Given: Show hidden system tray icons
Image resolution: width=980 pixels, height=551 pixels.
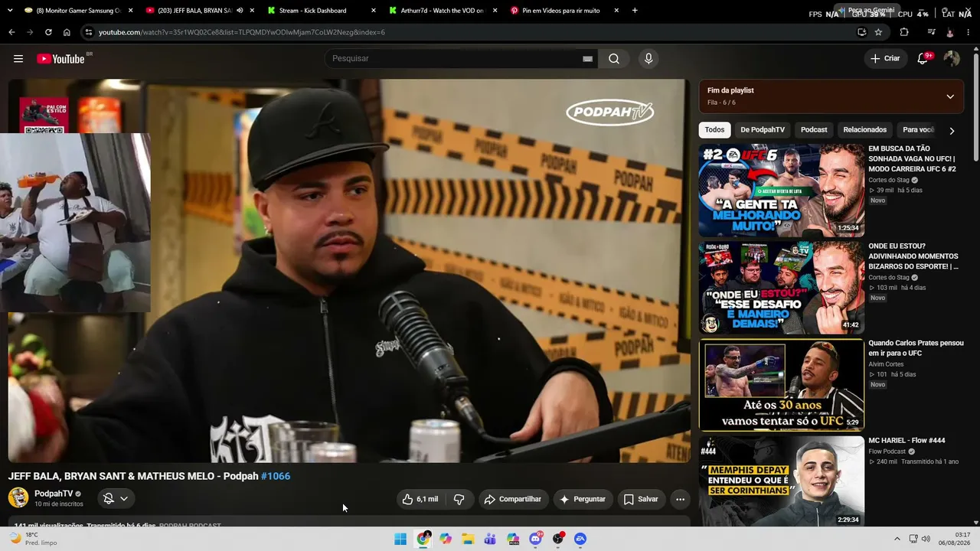Looking at the screenshot, I should (x=898, y=539).
